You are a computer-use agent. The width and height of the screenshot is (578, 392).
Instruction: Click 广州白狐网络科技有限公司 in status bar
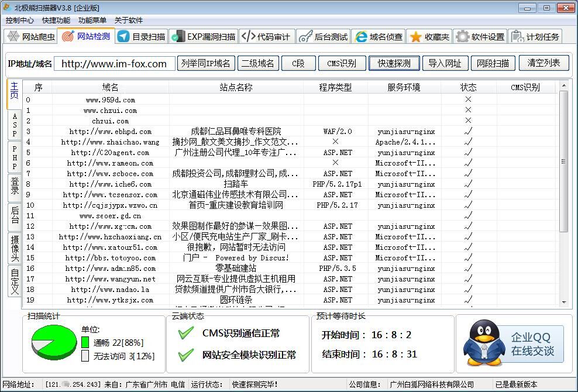click(x=432, y=384)
